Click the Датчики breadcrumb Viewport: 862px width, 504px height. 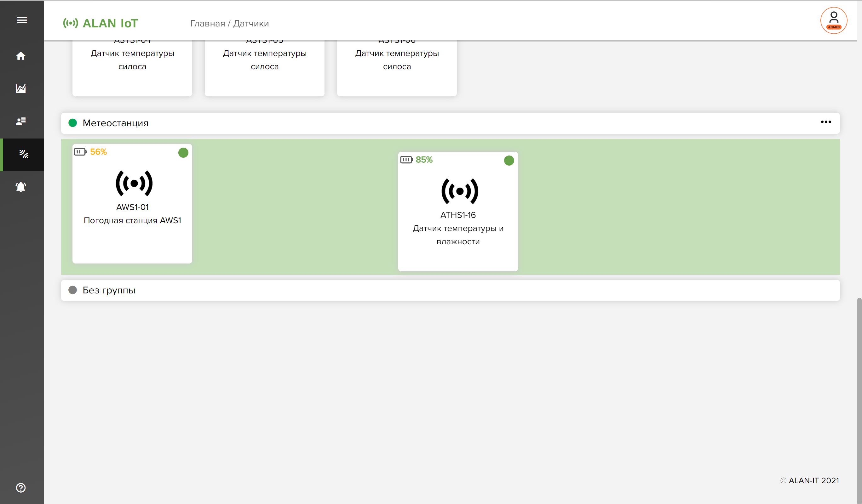(251, 24)
